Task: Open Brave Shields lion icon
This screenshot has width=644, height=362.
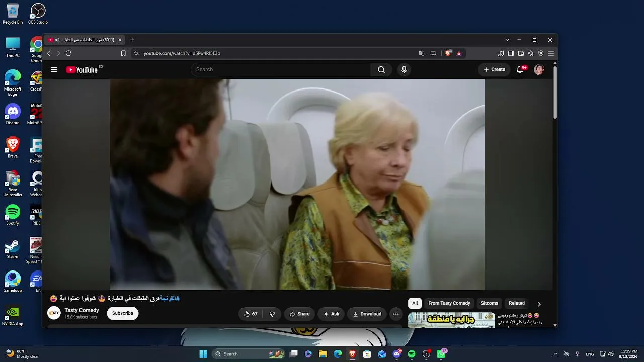Action: click(x=448, y=53)
